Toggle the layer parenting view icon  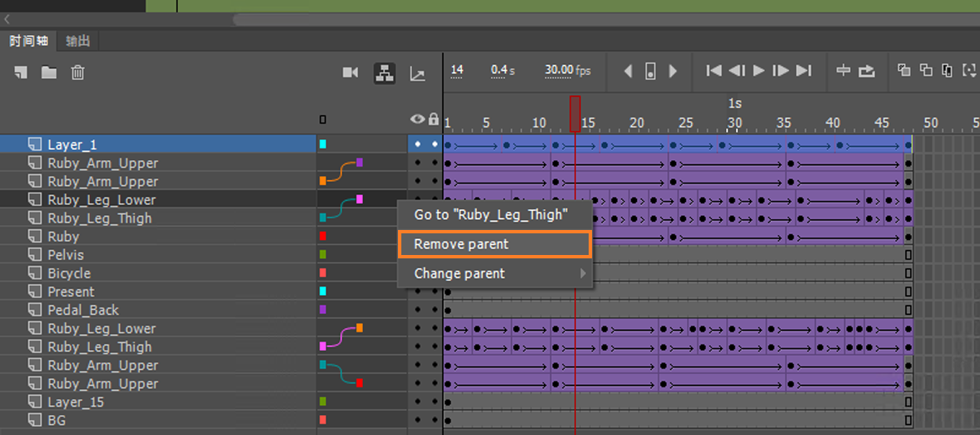pyautogui.click(x=384, y=72)
